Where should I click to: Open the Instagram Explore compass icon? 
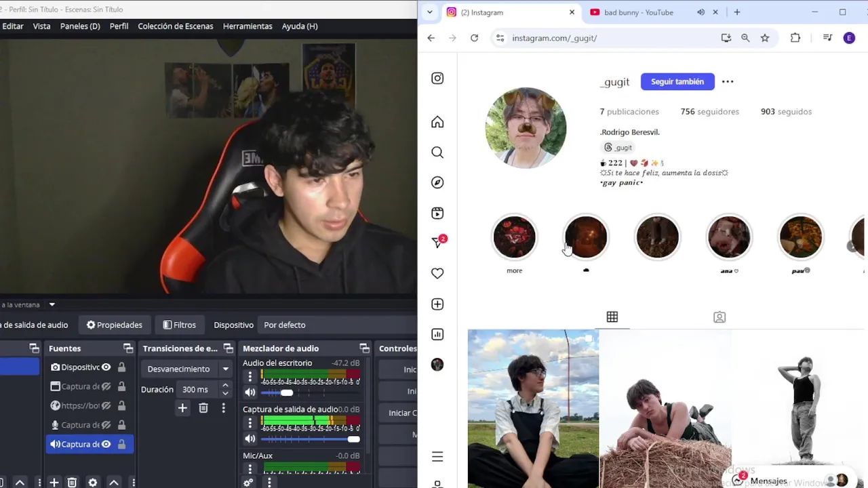pyautogui.click(x=437, y=182)
